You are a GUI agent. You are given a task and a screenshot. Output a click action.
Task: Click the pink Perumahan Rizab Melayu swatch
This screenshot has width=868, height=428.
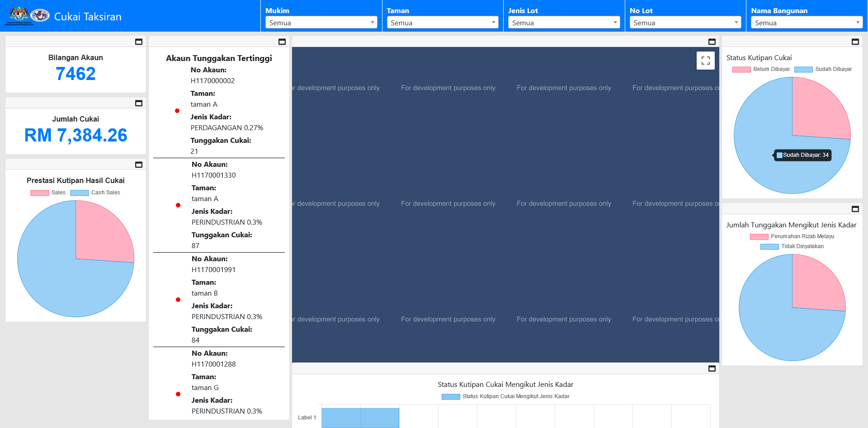pos(759,236)
